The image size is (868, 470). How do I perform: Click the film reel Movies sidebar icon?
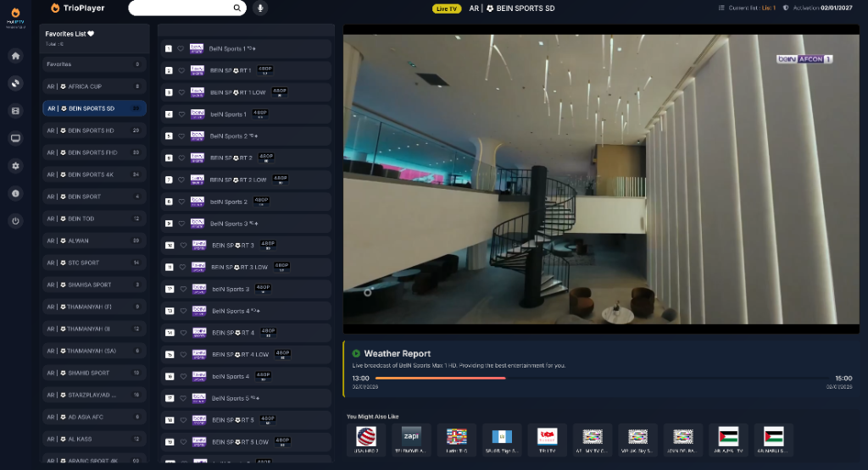[x=15, y=111]
